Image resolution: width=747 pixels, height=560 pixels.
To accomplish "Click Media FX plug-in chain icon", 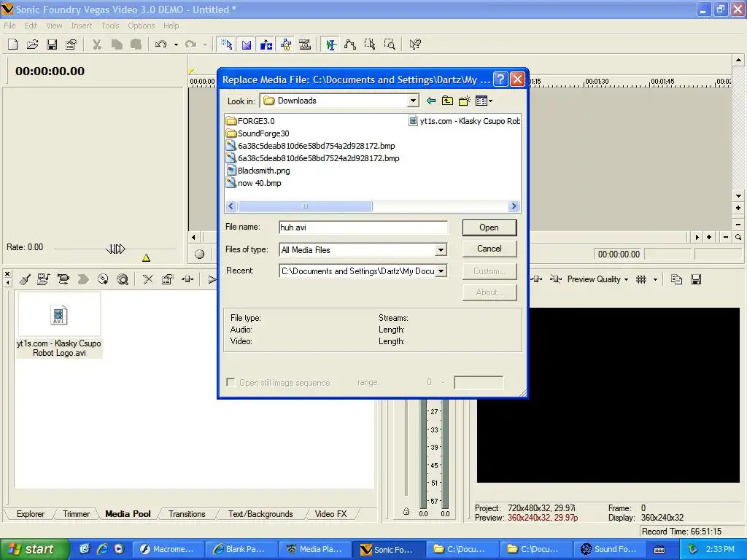I will tap(187, 279).
